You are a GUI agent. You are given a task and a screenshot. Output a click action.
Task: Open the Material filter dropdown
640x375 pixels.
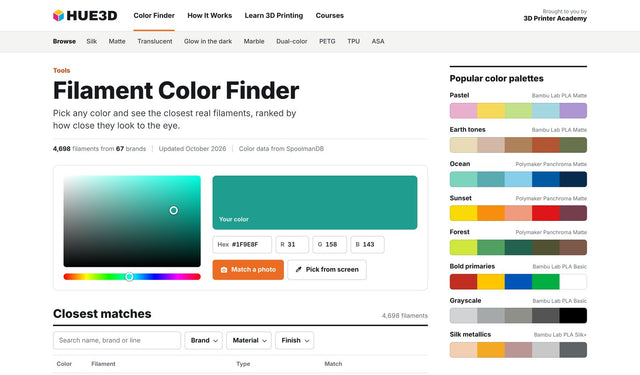pos(249,340)
